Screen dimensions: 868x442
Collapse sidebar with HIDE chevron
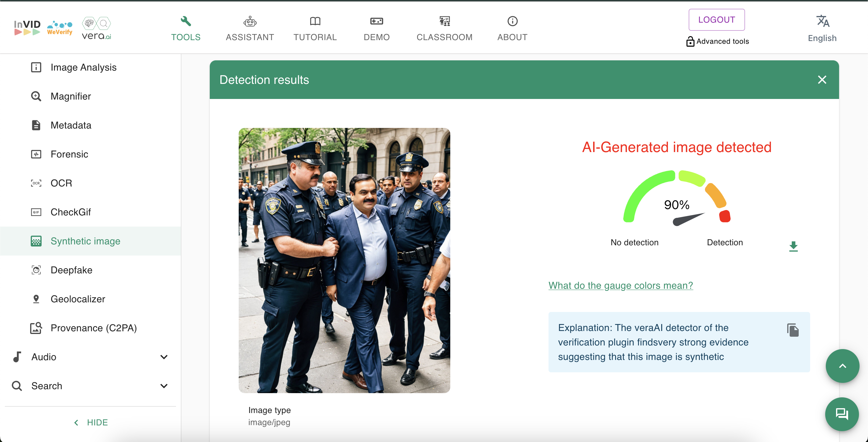[x=76, y=422]
